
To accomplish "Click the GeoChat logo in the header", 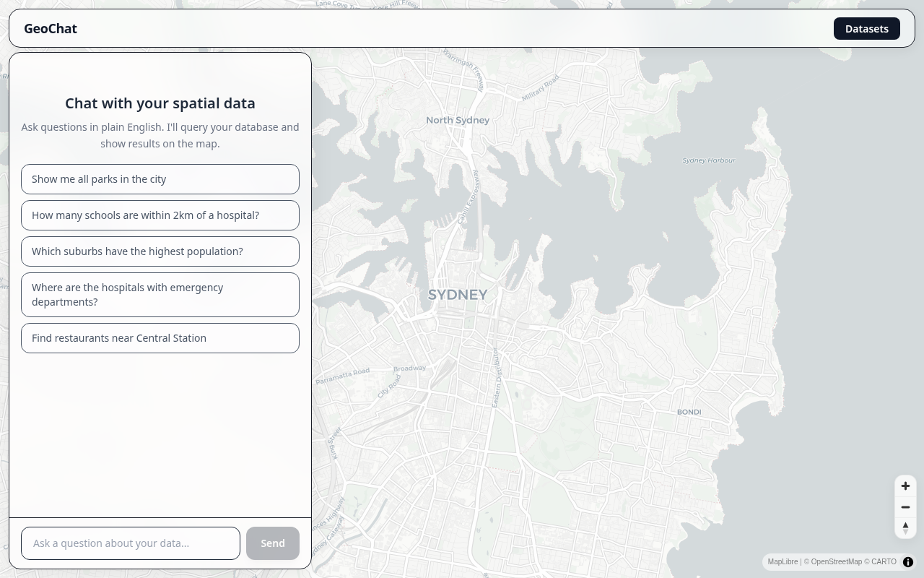I will (51, 28).
